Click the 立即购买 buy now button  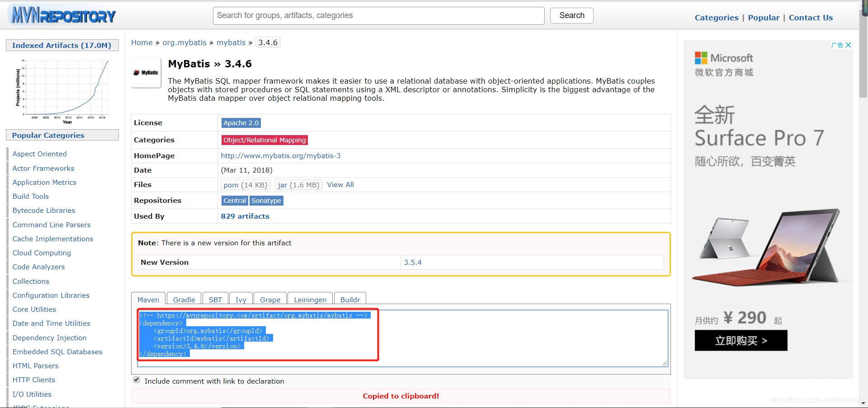[x=741, y=340]
